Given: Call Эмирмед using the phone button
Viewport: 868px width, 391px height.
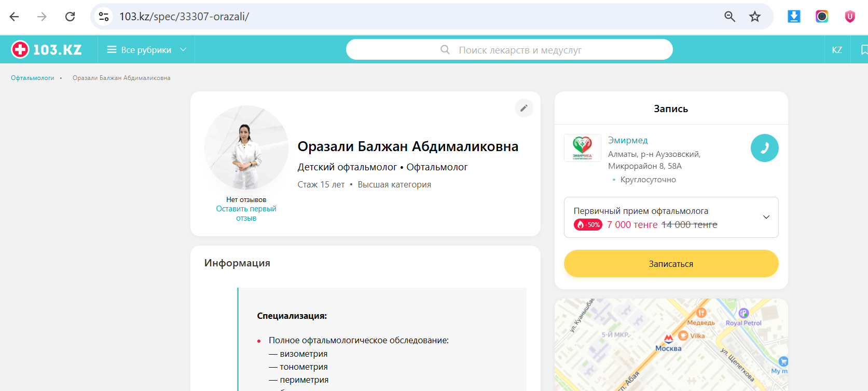Looking at the screenshot, I should coord(765,148).
